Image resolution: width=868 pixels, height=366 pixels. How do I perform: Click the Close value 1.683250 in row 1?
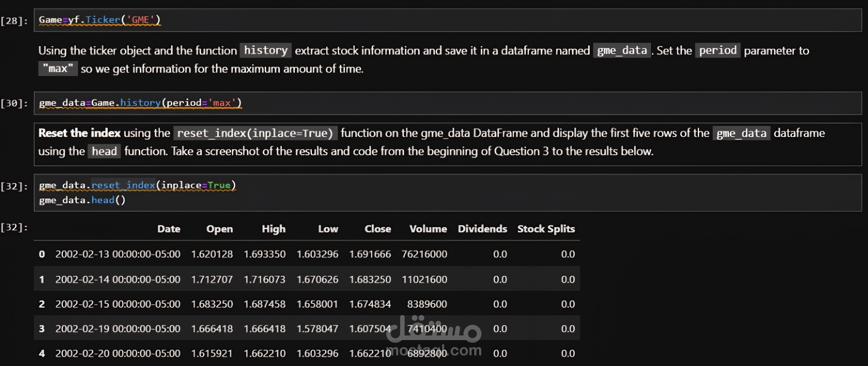[x=370, y=279]
